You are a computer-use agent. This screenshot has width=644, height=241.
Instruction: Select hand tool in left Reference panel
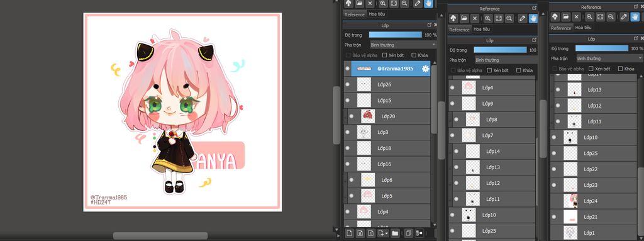[428, 3]
